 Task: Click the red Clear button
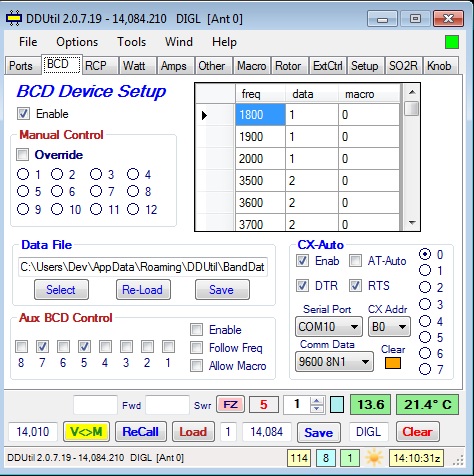point(417,432)
